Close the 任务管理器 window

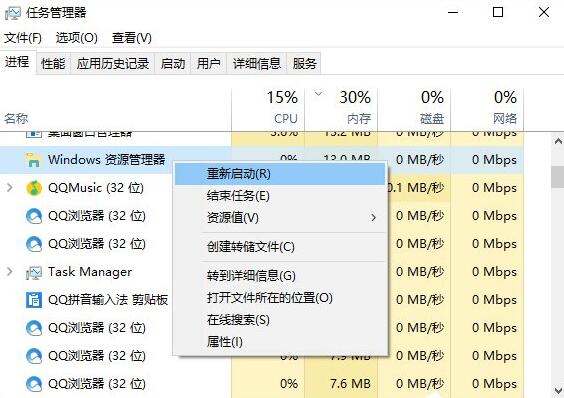tap(544, 13)
